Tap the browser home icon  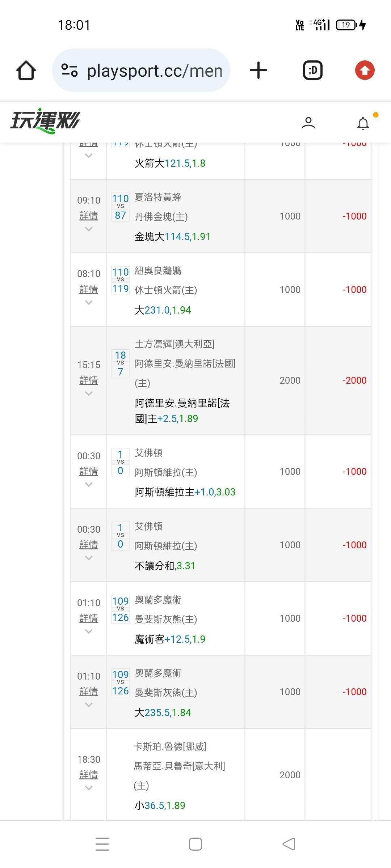26,70
